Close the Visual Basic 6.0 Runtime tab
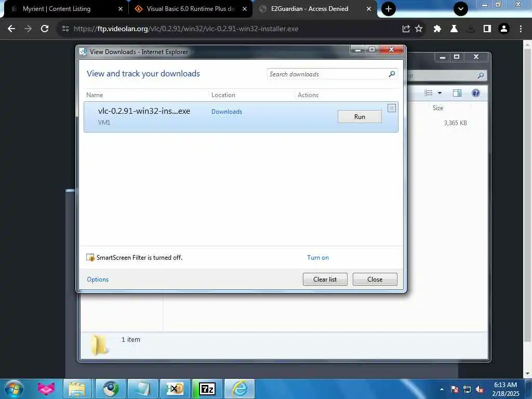532x399 pixels. pyautogui.click(x=245, y=9)
